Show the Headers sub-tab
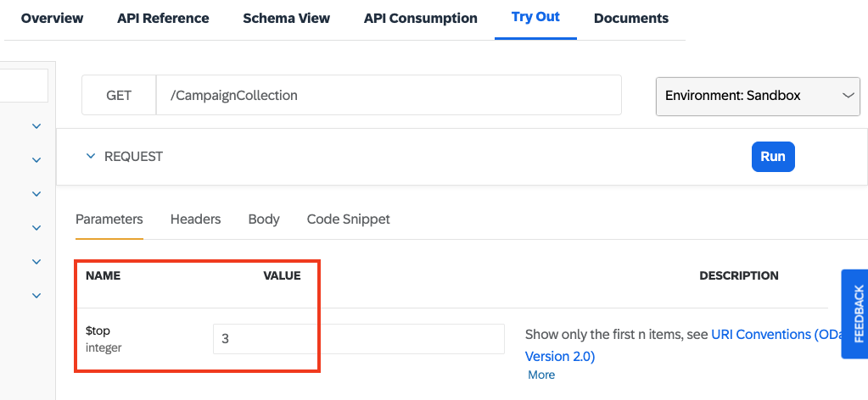This screenshot has width=868, height=400. pyautogui.click(x=195, y=219)
